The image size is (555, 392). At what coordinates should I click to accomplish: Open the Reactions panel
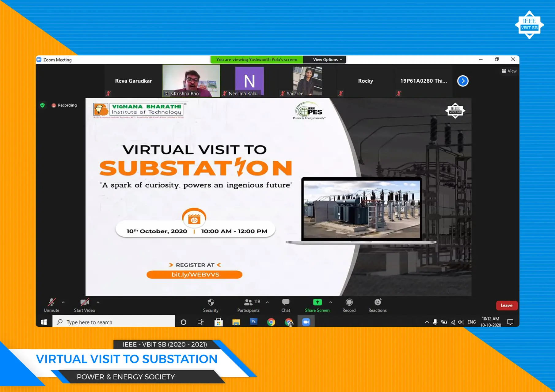[377, 303]
